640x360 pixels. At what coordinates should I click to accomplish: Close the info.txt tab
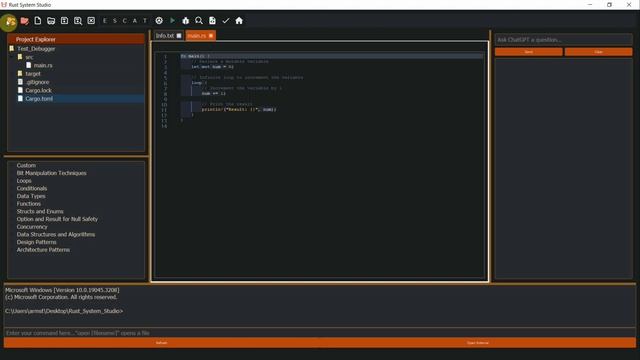click(179, 36)
